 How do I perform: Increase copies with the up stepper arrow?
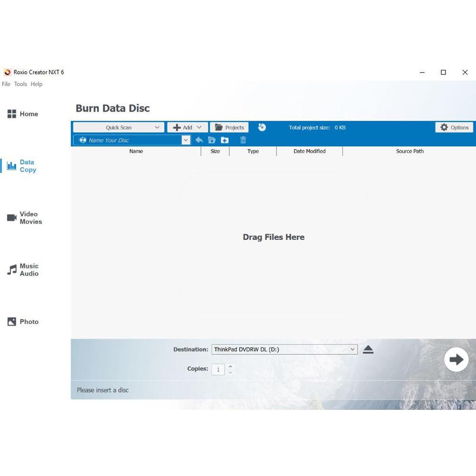click(230, 366)
